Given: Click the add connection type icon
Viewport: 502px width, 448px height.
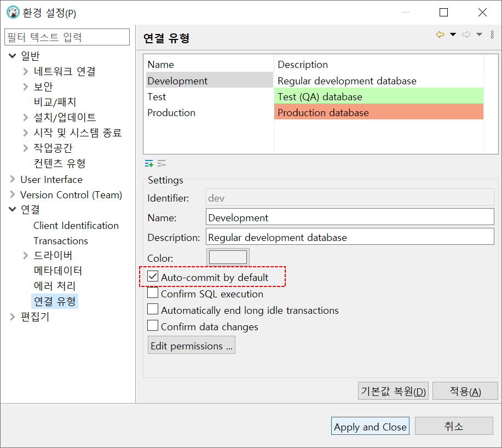Looking at the screenshot, I should point(149,164).
